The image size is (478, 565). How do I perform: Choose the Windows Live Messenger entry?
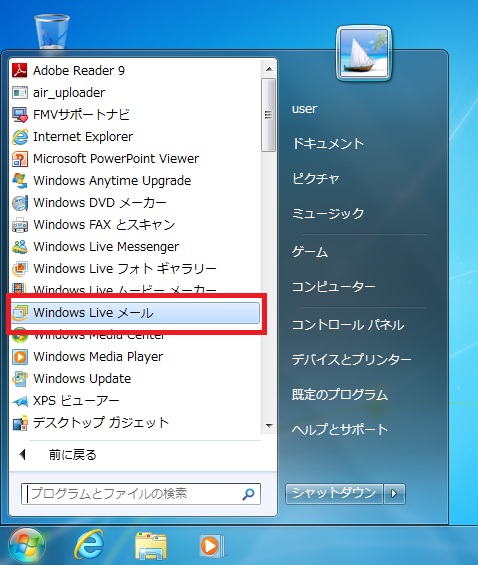point(135,247)
